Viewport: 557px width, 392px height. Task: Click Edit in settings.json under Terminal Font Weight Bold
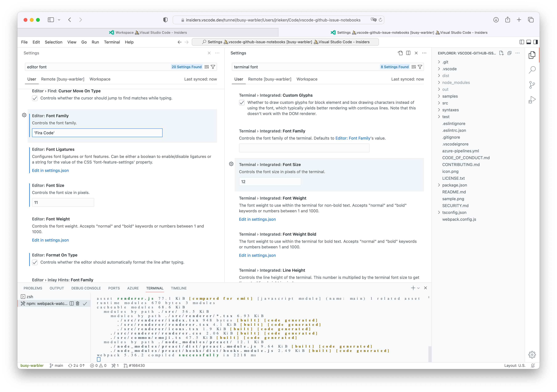[257, 255]
